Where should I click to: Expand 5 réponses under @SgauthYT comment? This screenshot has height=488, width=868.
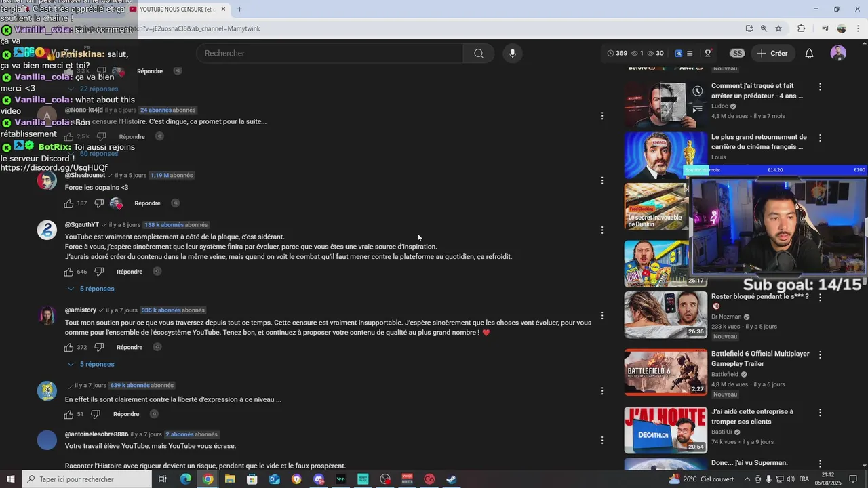91,289
